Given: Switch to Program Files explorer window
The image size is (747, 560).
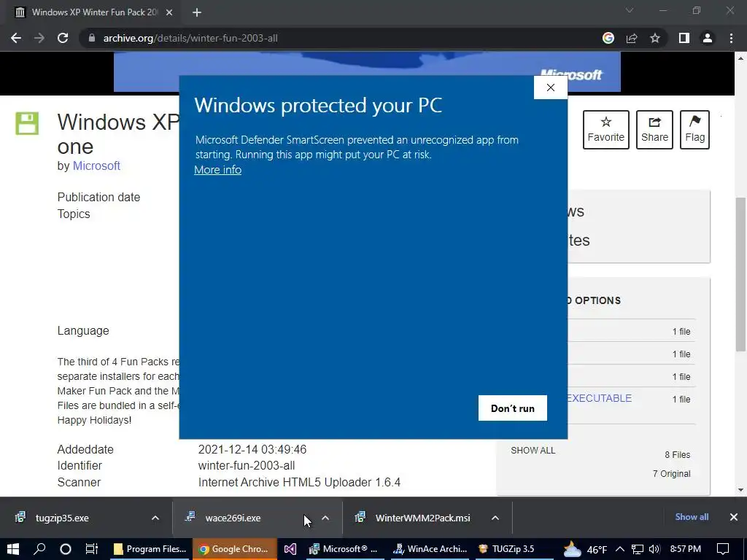Looking at the screenshot, I should coord(150,549).
